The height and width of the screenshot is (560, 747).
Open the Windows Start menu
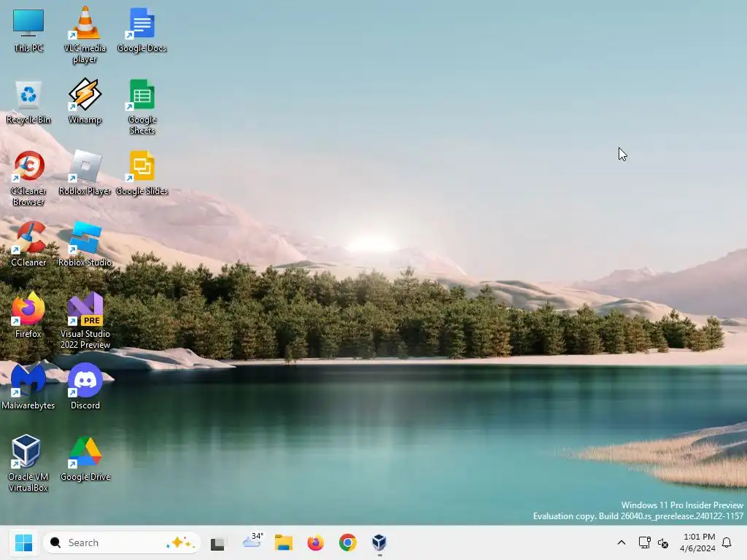[23, 542]
